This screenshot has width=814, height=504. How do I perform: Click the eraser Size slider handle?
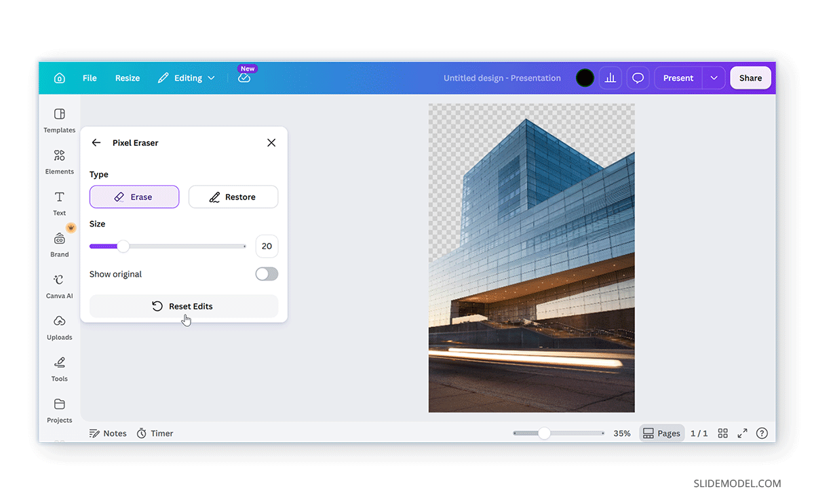pos(123,246)
